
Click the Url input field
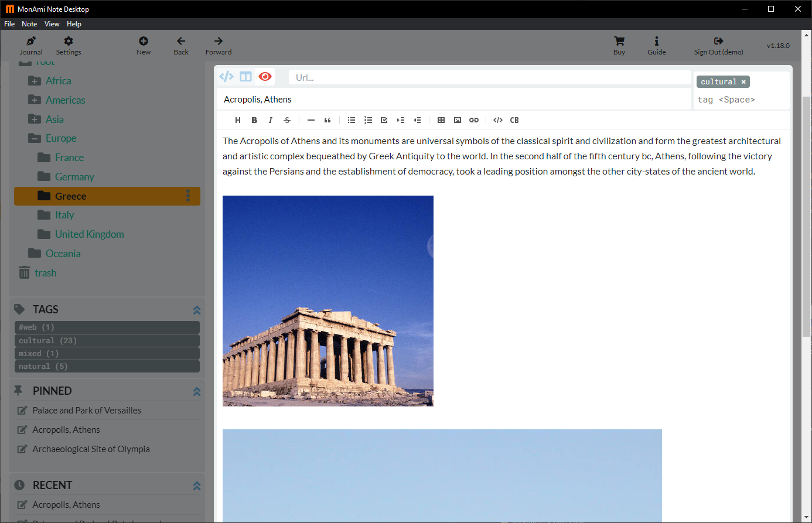[490, 77]
